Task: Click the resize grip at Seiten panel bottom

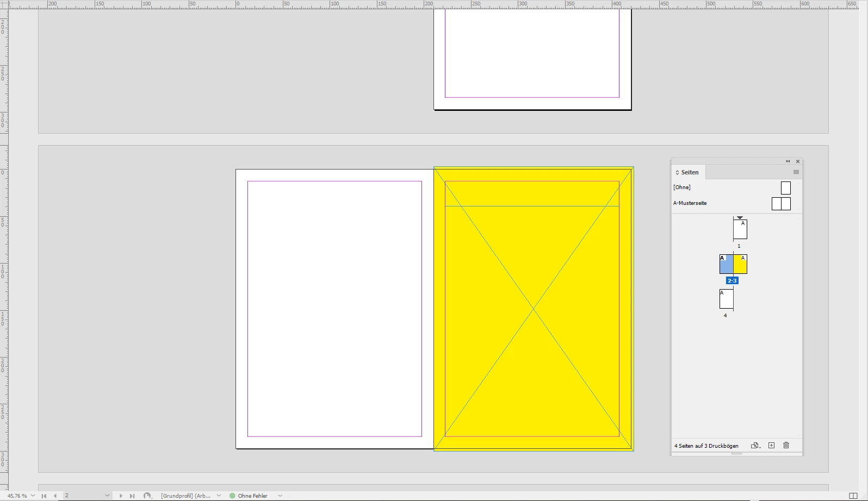Action: (736, 454)
